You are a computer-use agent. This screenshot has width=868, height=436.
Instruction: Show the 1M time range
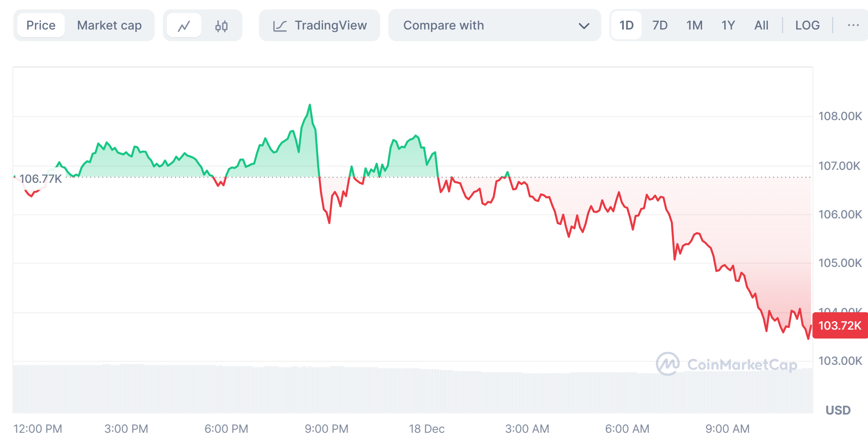point(694,25)
